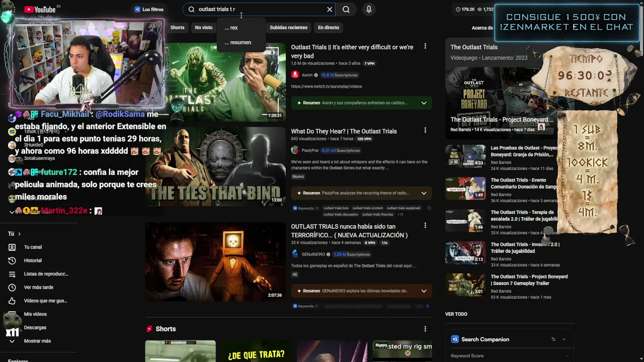Viewport: 644px width, 362px height.
Task: Play 'Granja de Prisión' 4:33 thumbnail
Action: click(x=465, y=156)
